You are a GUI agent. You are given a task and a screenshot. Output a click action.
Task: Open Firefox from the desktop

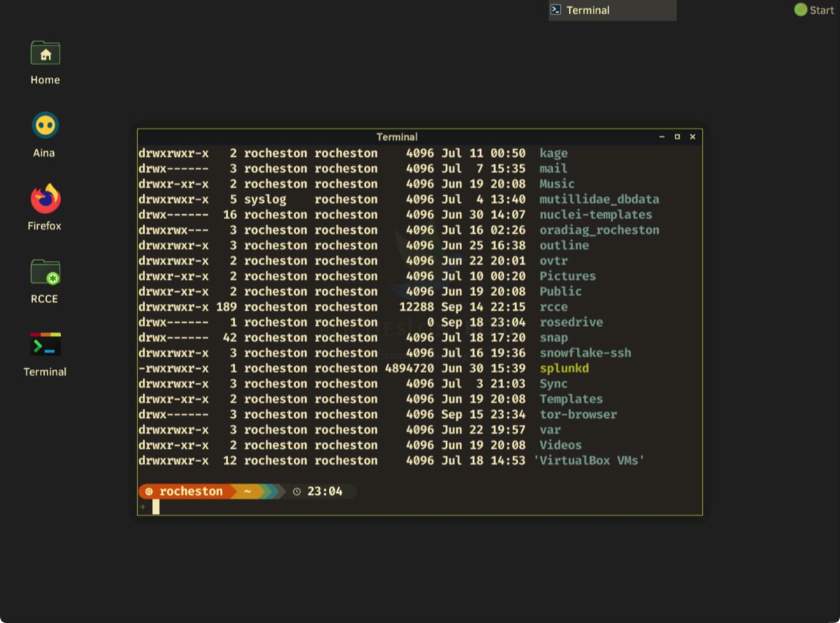(45, 199)
